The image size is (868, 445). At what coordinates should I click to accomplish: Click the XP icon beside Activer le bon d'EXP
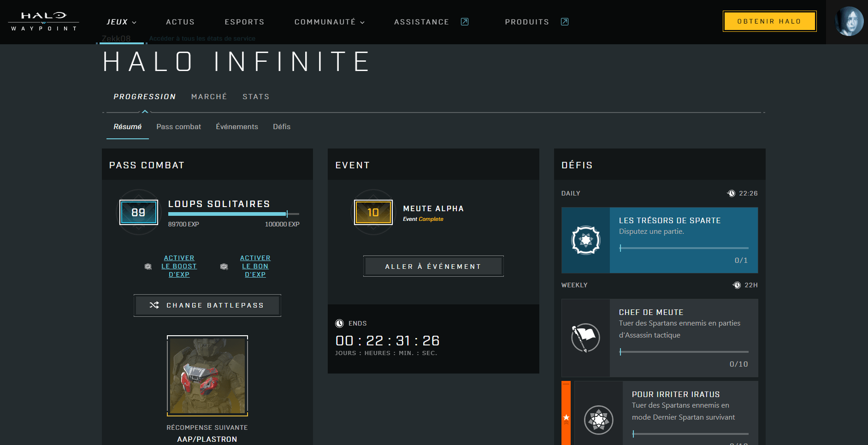pos(224,267)
